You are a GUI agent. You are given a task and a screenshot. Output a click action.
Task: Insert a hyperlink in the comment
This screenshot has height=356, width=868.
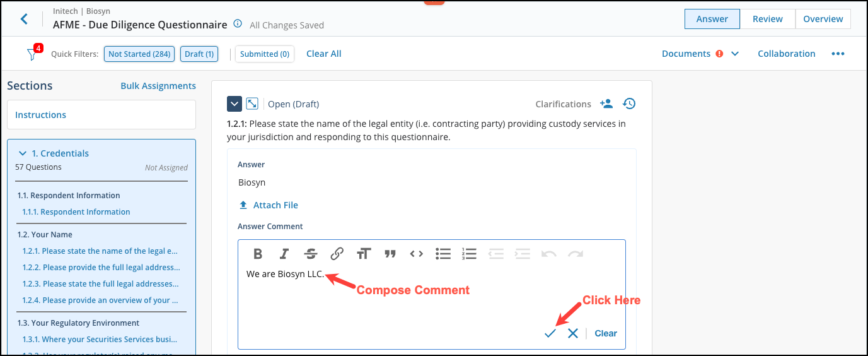(337, 254)
